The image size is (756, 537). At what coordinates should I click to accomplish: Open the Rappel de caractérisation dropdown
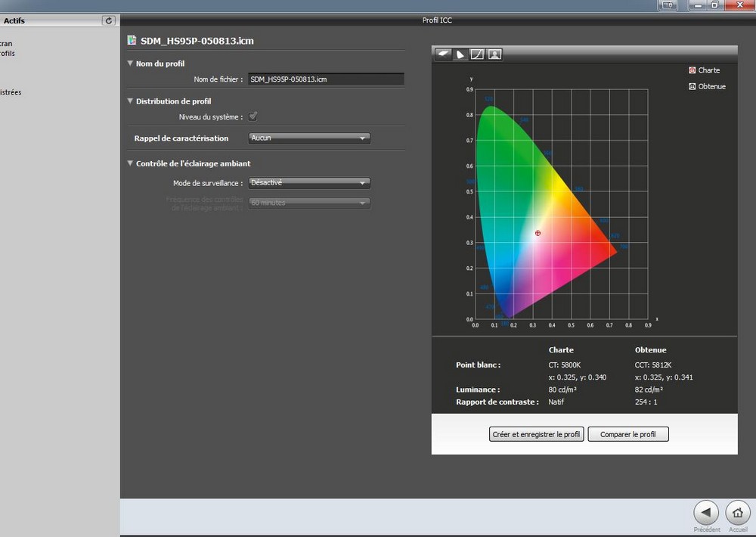[x=309, y=138]
